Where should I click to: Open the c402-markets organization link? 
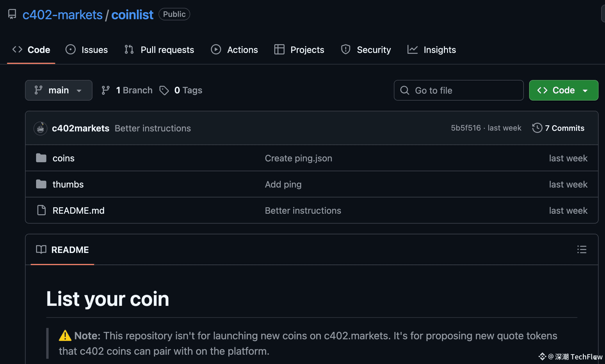coord(63,15)
